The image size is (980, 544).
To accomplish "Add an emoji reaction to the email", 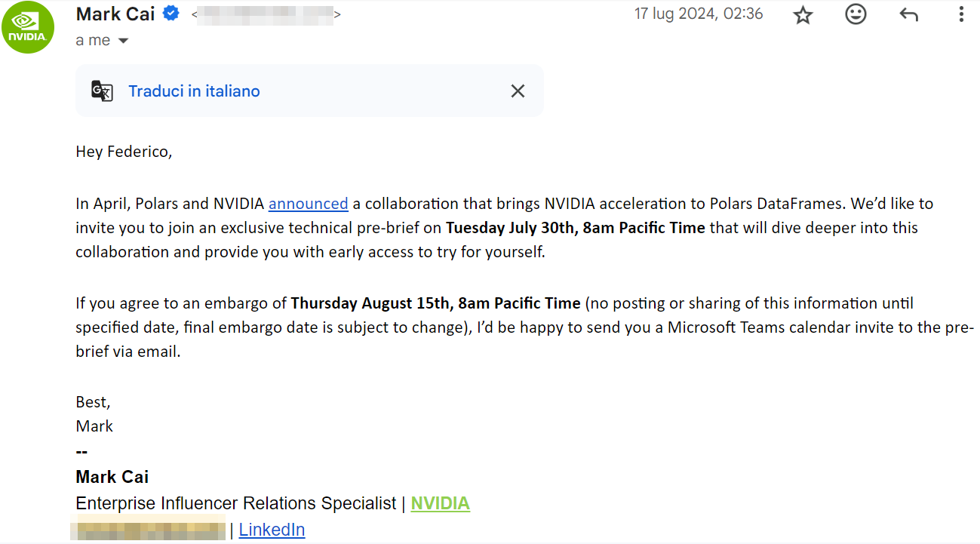I will point(856,14).
